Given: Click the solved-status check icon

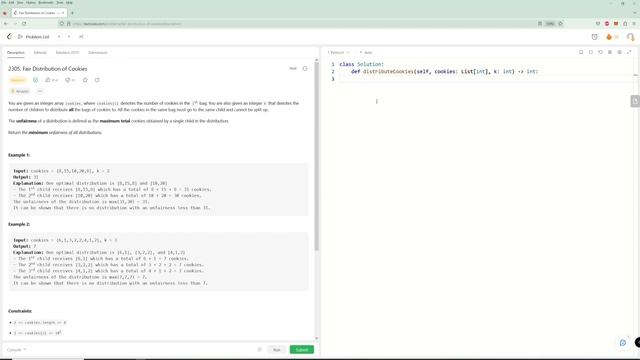Looking at the screenshot, I should 36,80.
